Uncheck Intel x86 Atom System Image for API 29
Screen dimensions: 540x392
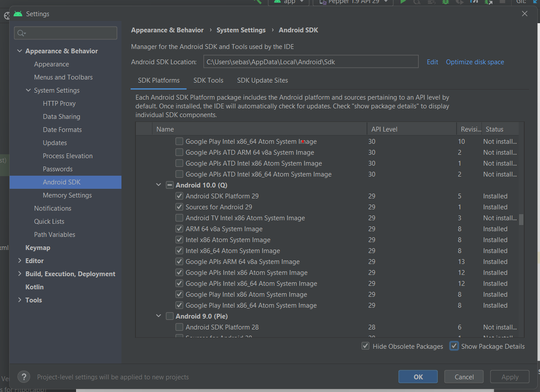pyautogui.click(x=179, y=240)
